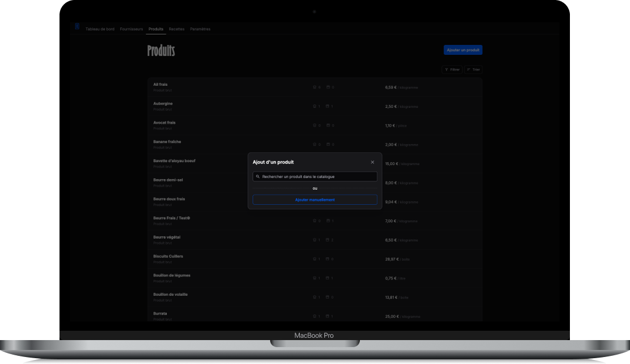Image resolution: width=630 pixels, height=364 pixels.
Task: Close the Ajout d'un produit dialog
Action: coord(372,162)
